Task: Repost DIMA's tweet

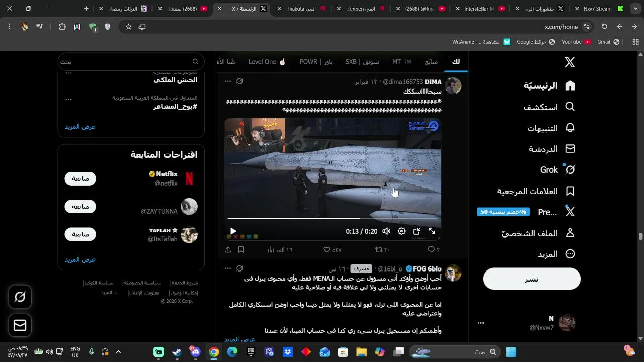Action: [382, 250]
